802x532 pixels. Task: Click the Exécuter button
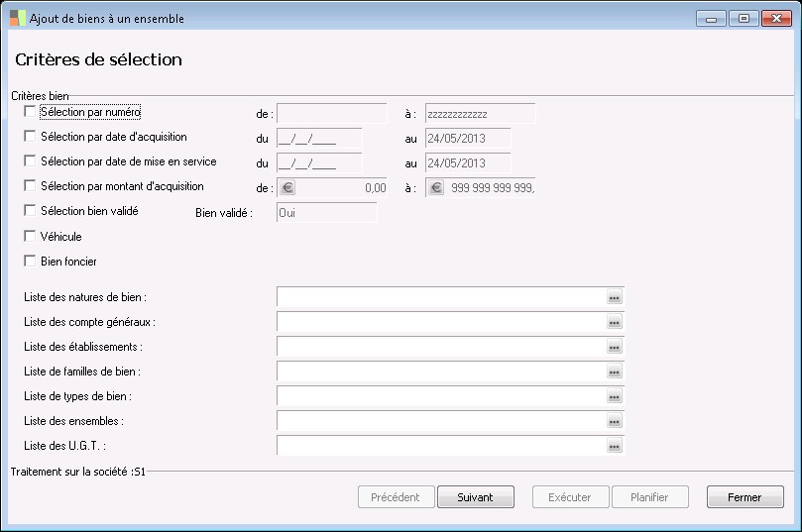pos(570,496)
